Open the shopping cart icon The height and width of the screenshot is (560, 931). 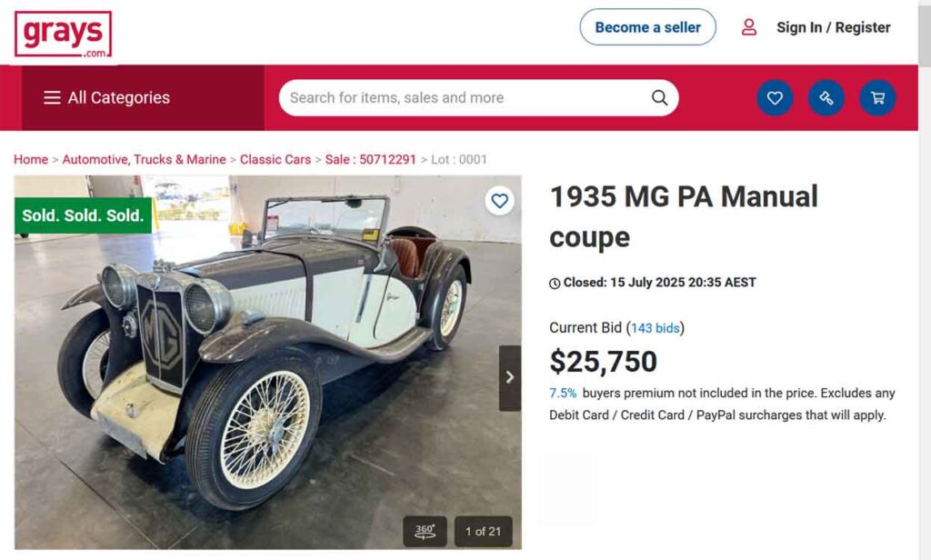click(877, 98)
